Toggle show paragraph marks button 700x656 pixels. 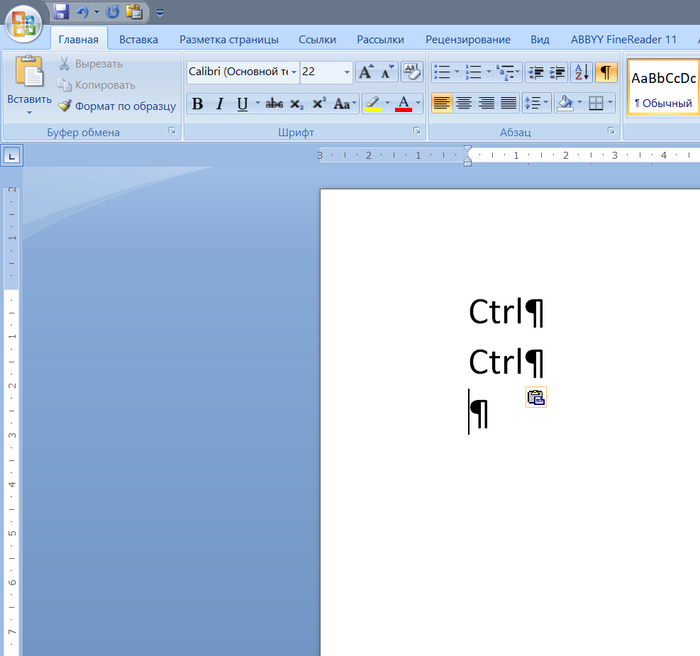pos(606,72)
